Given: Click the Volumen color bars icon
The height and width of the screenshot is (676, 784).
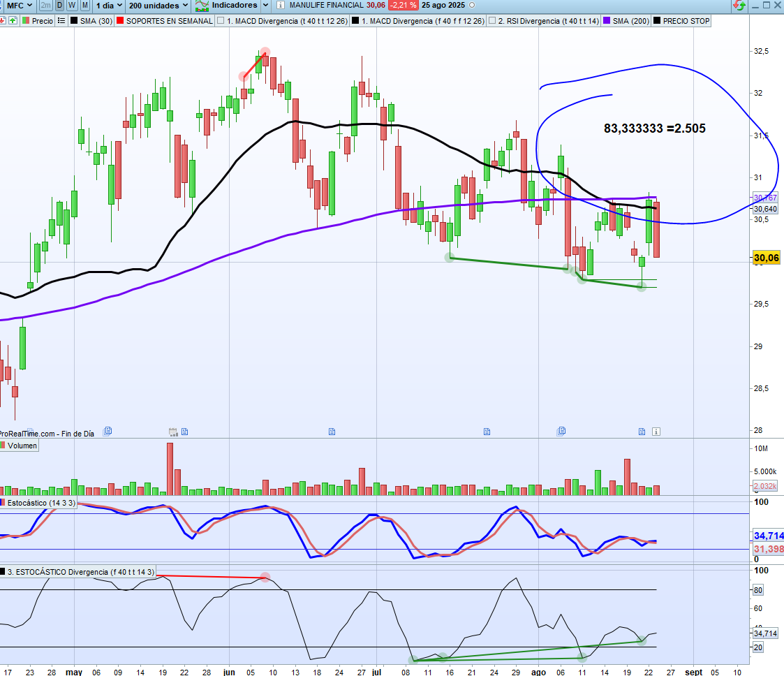Looking at the screenshot, I should (x=3, y=446).
